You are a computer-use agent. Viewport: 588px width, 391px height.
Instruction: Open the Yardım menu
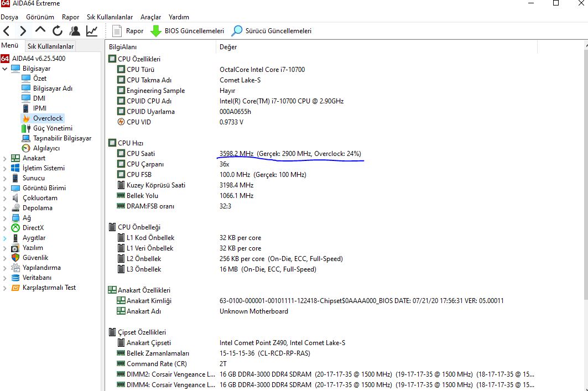[x=179, y=17]
